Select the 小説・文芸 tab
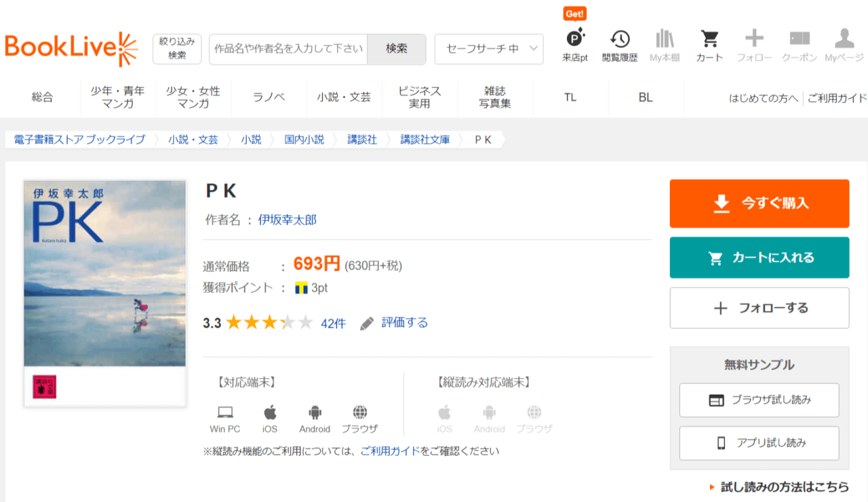Image resolution: width=868 pixels, height=502 pixels. click(344, 98)
